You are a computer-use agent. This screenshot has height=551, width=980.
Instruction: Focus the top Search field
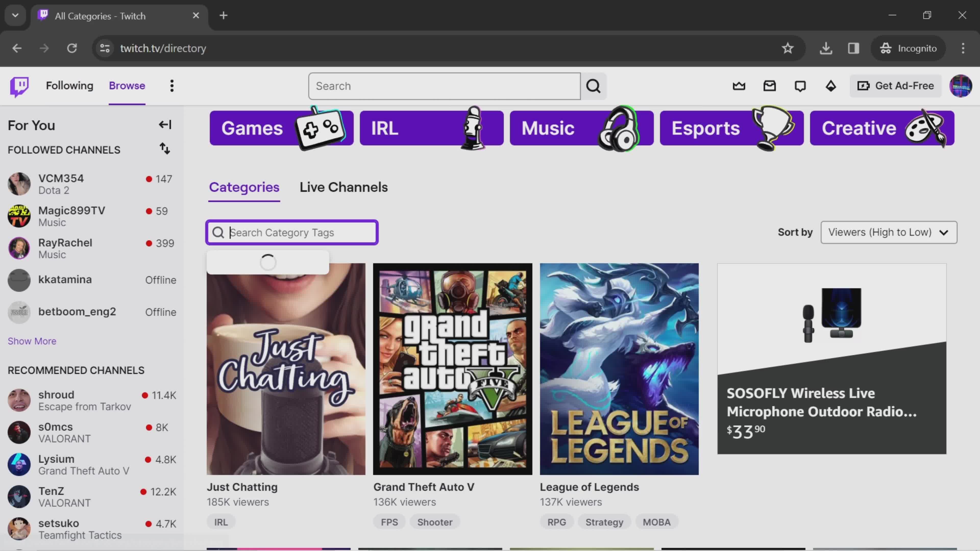pos(444,86)
